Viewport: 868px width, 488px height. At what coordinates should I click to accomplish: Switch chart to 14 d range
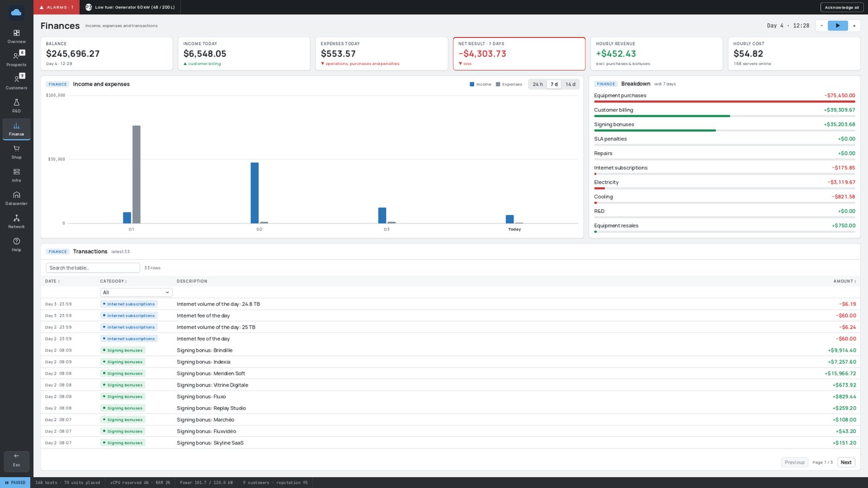pos(570,84)
